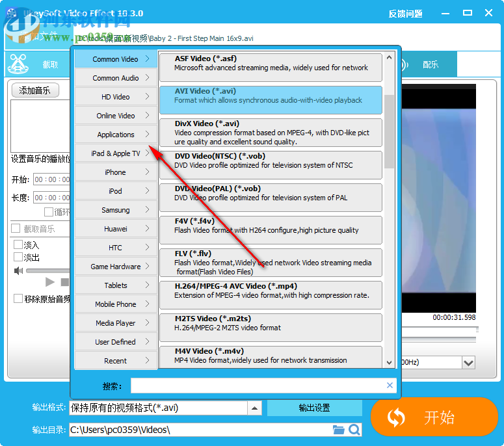504x446 pixels.
Task: Open the 配乐 music tab
Action: 429,64
